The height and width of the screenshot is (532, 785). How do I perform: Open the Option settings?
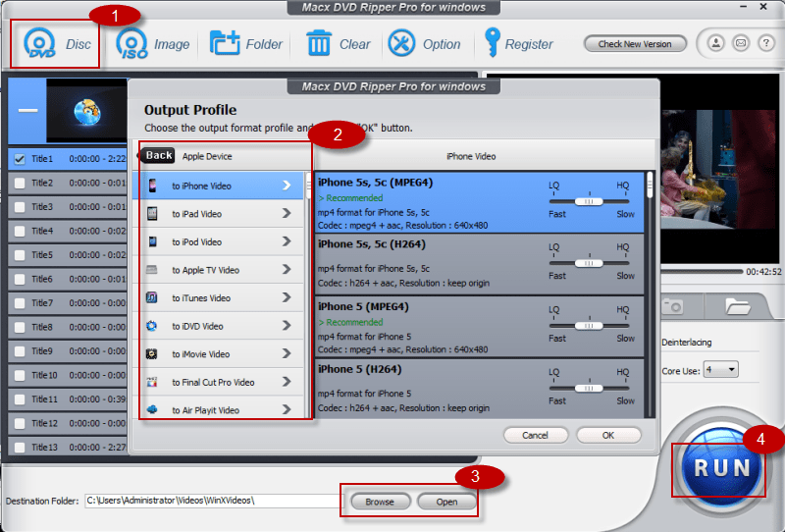(424, 44)
